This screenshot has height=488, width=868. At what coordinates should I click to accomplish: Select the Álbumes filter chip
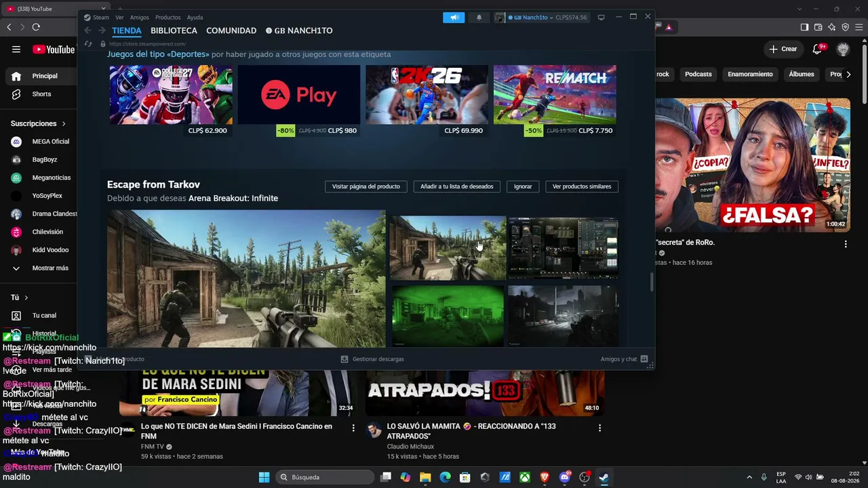(x=802, y=75)
